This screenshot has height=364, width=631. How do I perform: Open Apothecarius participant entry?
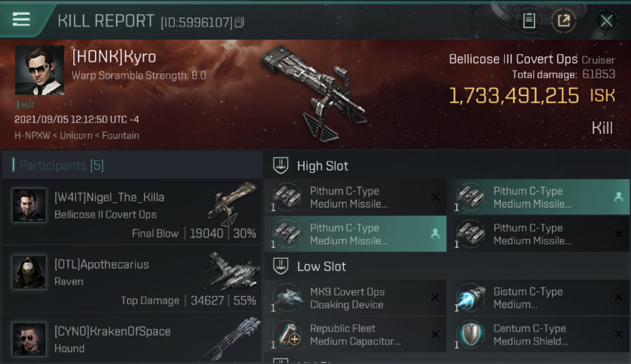132,279
